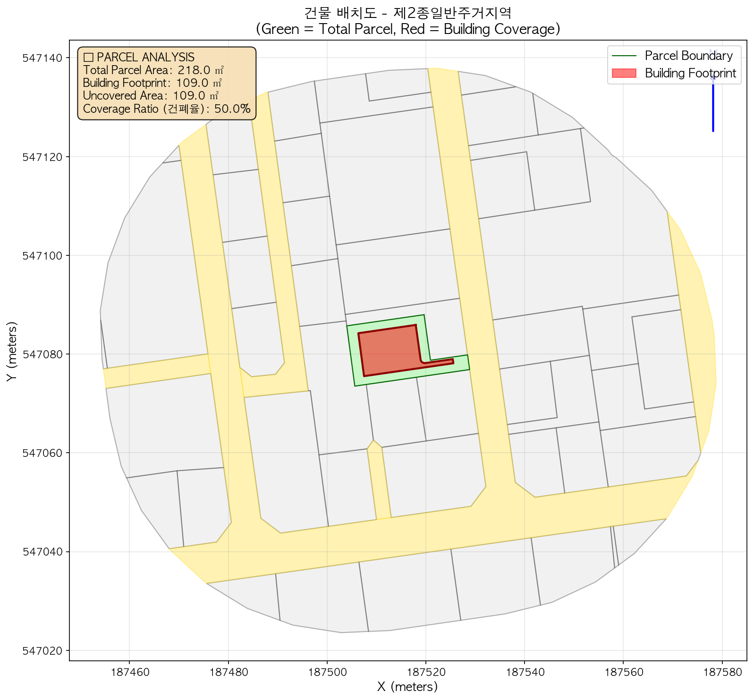Select the Building Footprint 109.0 ㎡ info line
Viewport: 754px width, 700px height.
[152, 83]
